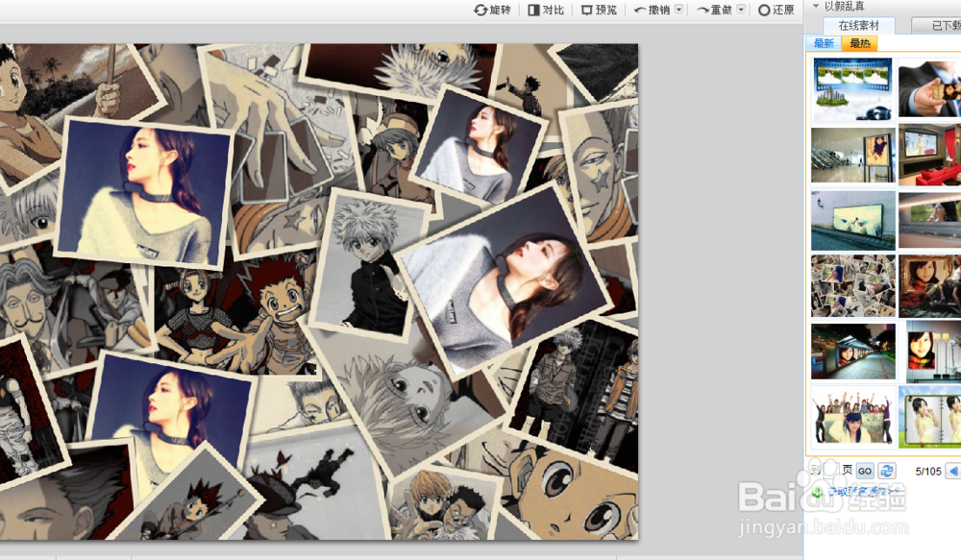Open the dropdown arrow next to 撤销
The image size is (961, 560).
click(679, 10)
